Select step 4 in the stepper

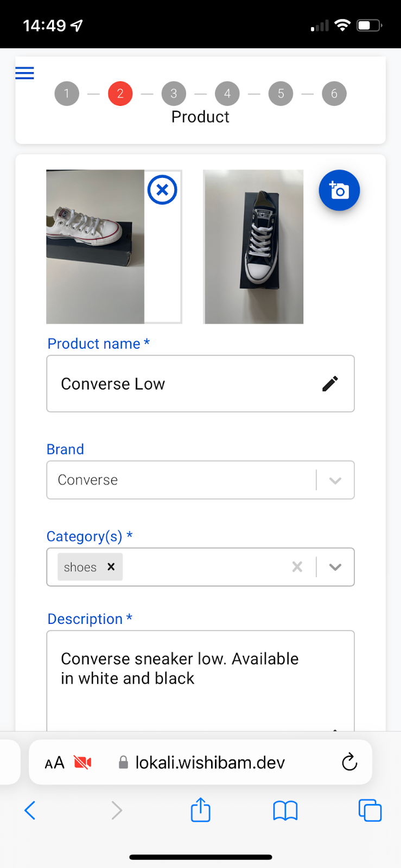(x=227, y=93)
